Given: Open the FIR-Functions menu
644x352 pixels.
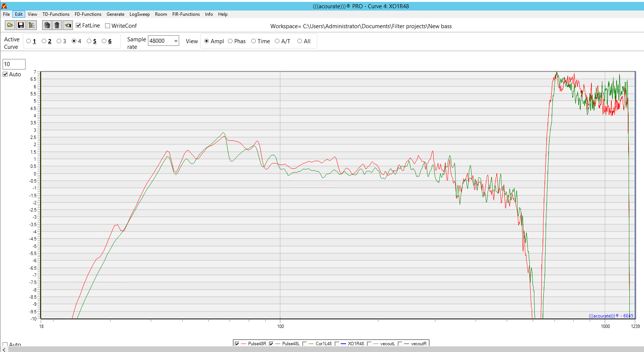Looking at the screenshot, I should coord(186,14).
